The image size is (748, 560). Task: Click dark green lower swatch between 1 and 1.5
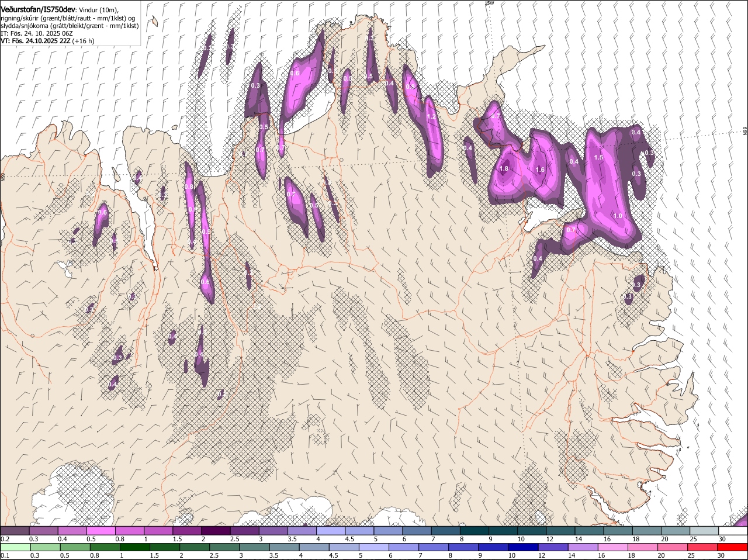click(135, 547)
